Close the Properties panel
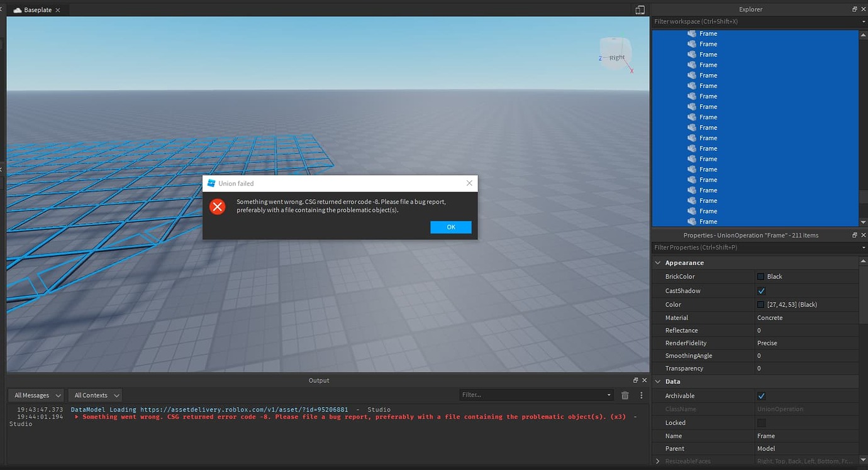 (x=863, y=235)
